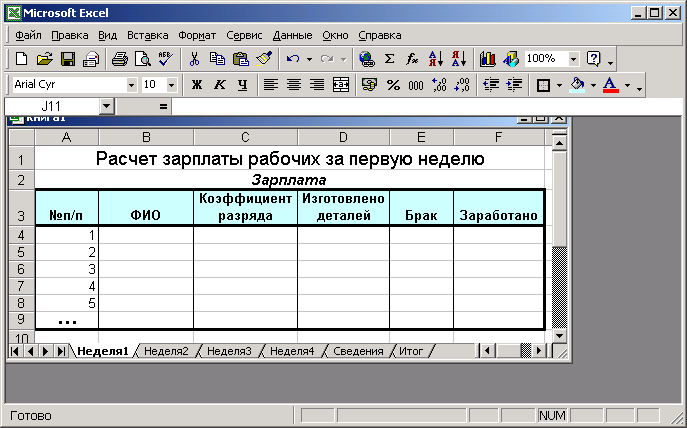Image resolution: width=687 pixels, height=428 pixels.
Task: Click the vertical scrollbar down arrow
Action: [559, 336]
